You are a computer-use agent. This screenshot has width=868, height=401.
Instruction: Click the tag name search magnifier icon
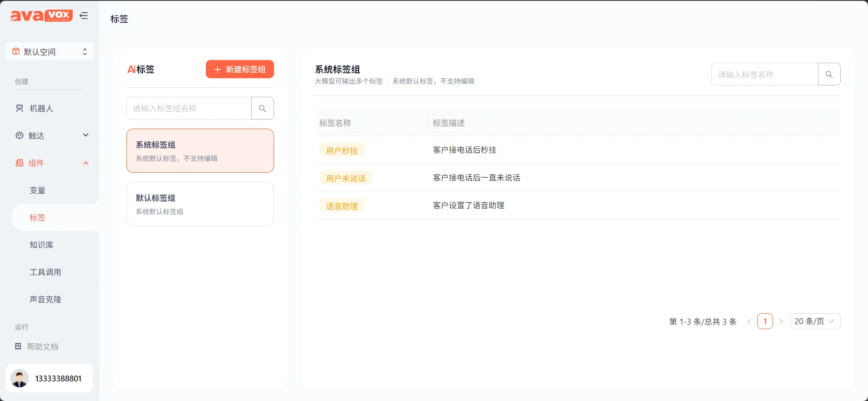[x=829, y=74]
